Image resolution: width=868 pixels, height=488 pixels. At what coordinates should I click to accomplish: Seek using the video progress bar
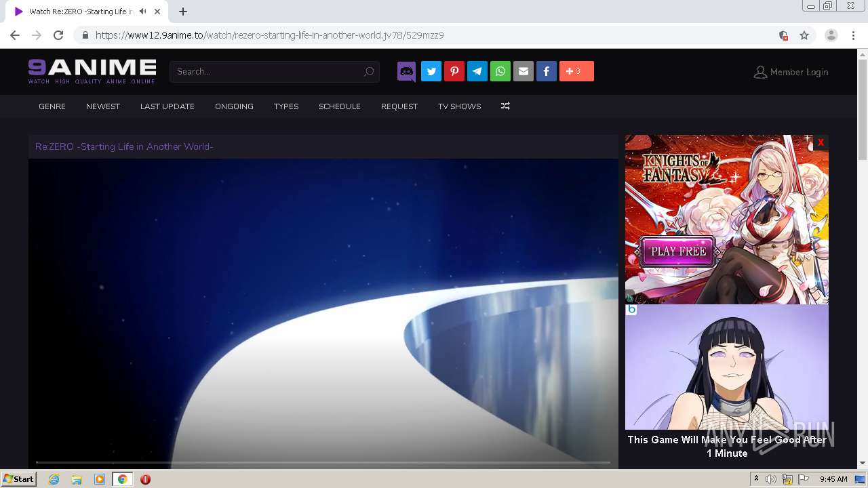click(x=323, y=462)
